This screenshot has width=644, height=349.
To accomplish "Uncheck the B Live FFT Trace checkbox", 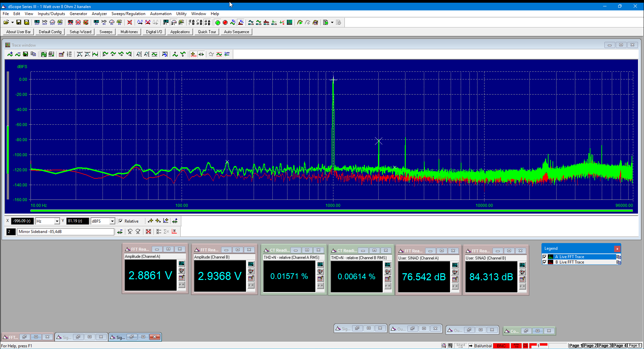I will [544, 262].
